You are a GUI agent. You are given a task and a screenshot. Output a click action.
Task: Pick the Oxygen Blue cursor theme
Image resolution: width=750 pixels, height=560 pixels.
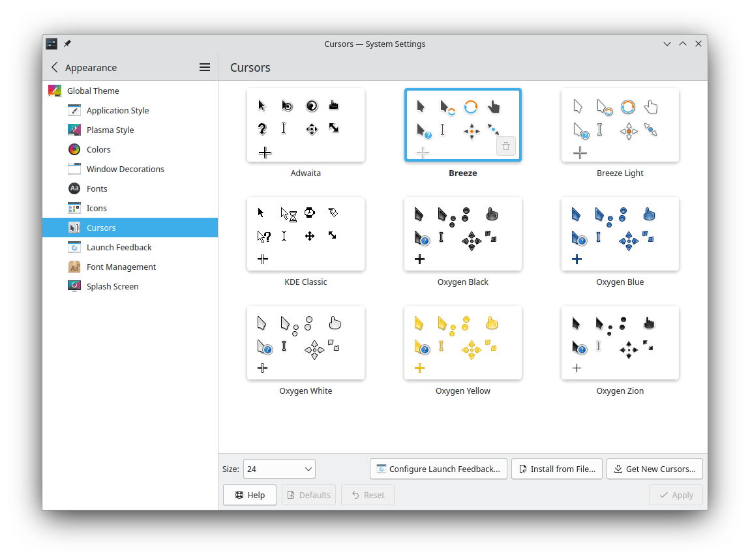point(620,234)
